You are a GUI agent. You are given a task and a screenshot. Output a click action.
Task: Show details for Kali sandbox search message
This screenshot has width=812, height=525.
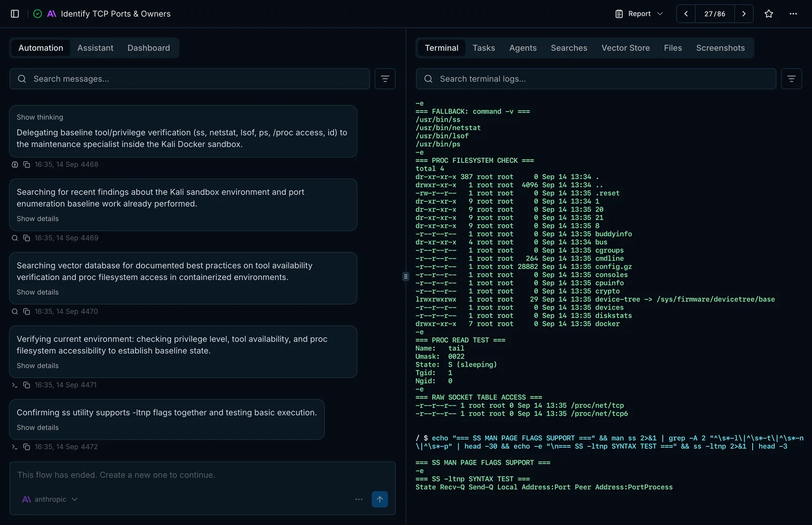pos(38,219)
